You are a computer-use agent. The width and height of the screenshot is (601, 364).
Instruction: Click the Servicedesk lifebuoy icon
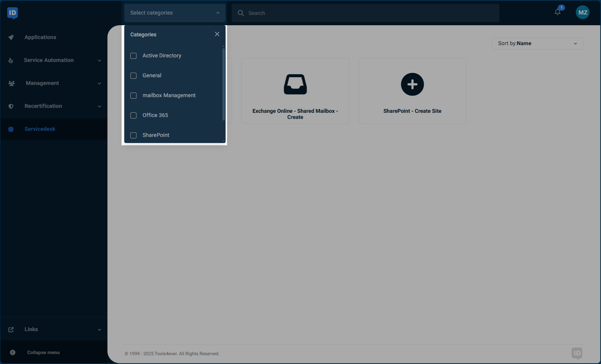(11, 129)
